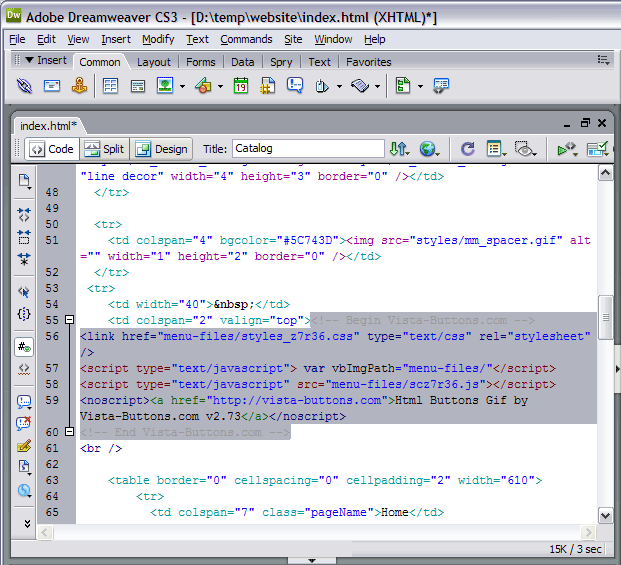The width and height of the screenshot is (621, 565).
Task: Select the index.html document tab
Action: [49, 126]
